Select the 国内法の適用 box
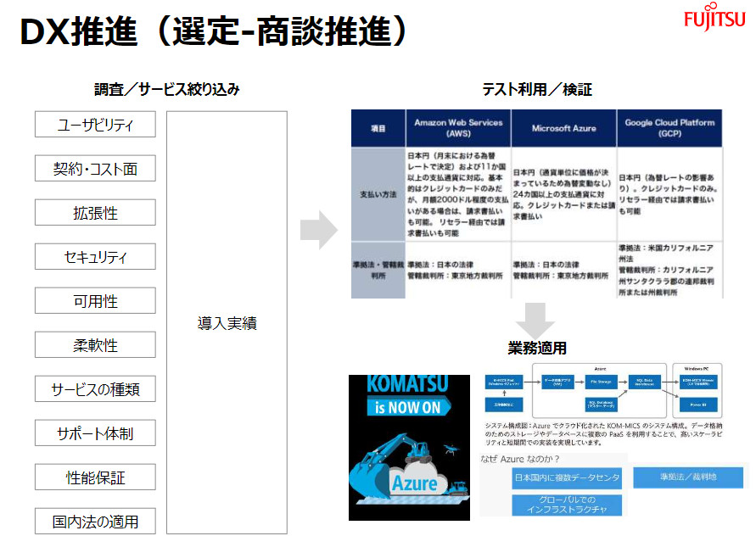This screenshot has height=536, width=756. [96, 521]
